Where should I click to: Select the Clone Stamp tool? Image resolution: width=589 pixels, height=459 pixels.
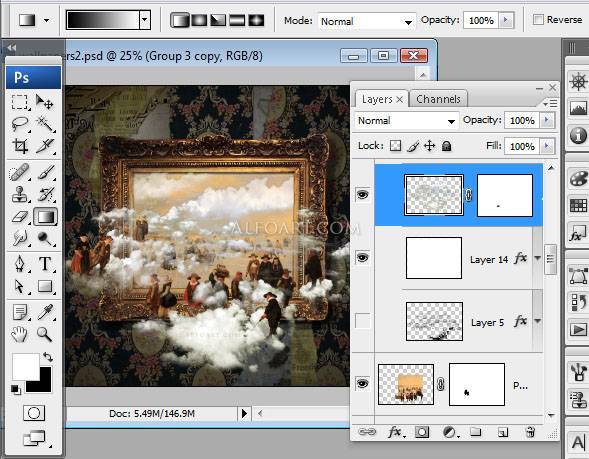[x=20, y=195]
